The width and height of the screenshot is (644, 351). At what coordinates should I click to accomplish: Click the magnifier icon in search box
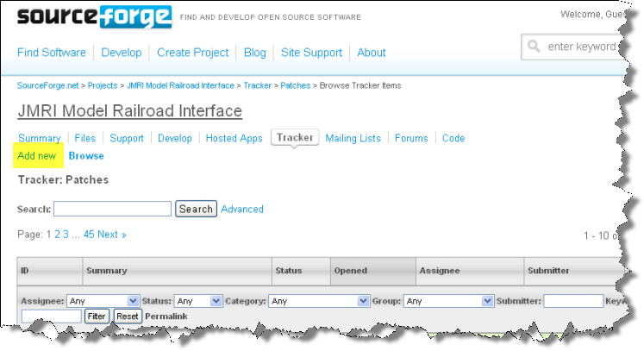(535, 47)
